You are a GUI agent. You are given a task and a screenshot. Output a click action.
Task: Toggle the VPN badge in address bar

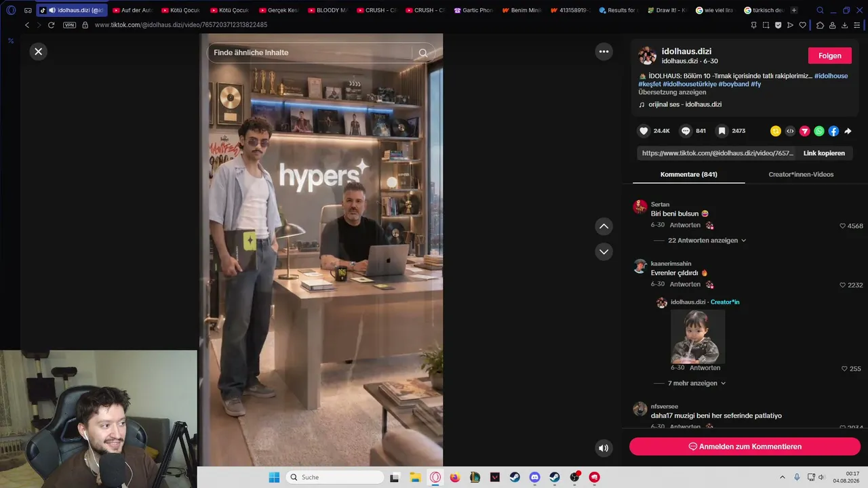69,25
